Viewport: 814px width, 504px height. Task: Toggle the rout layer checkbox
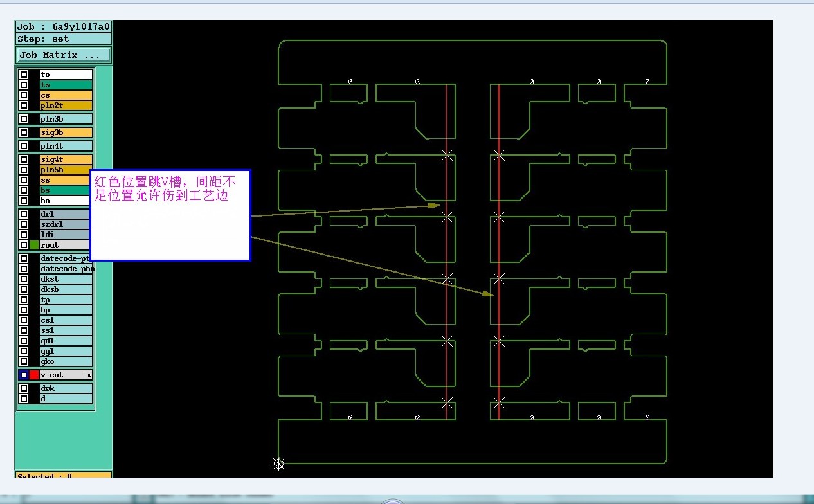pyautogui.click(x=24, y=245)
